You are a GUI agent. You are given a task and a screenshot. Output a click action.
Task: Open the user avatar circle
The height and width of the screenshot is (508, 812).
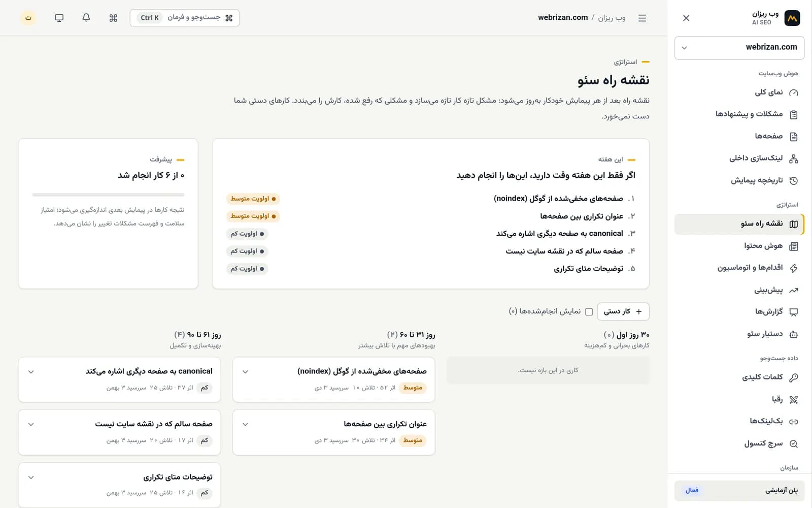tap(28, 18)
